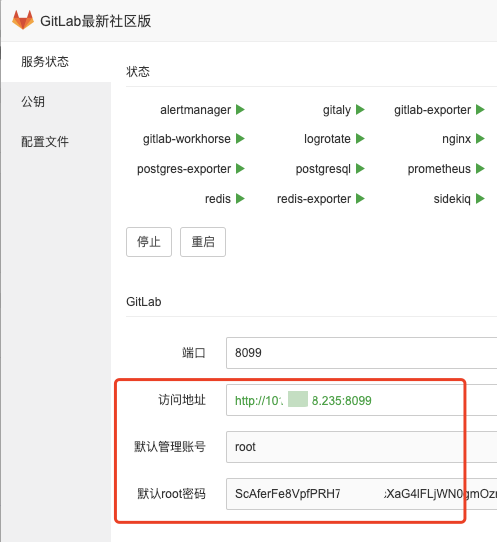Click the 默认root密码 field label

(171, 494)
